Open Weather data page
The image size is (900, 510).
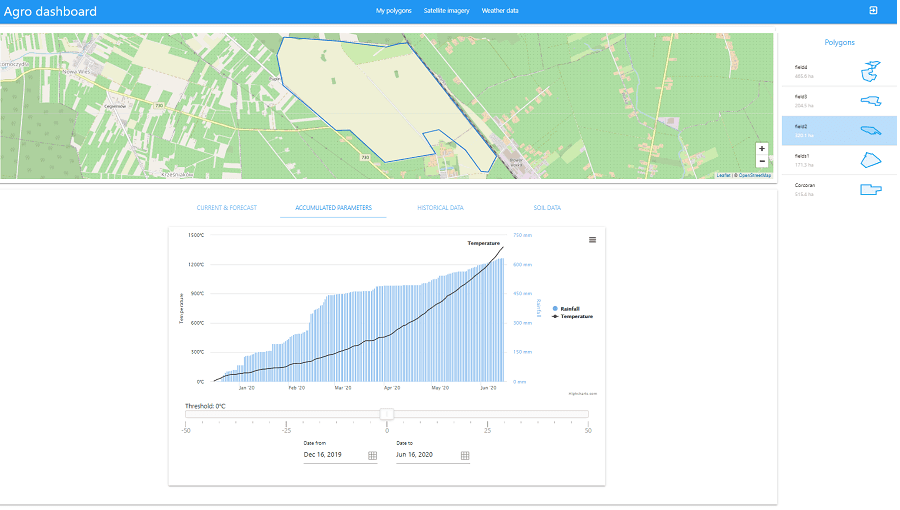click(x=500, y=11)
